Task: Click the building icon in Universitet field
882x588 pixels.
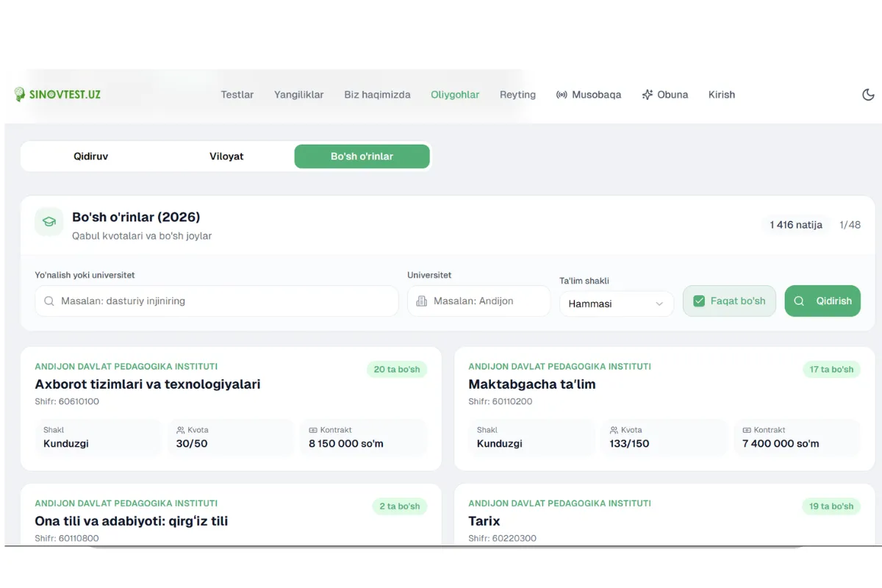Action: pyautogui.click(x=421, y=301)
